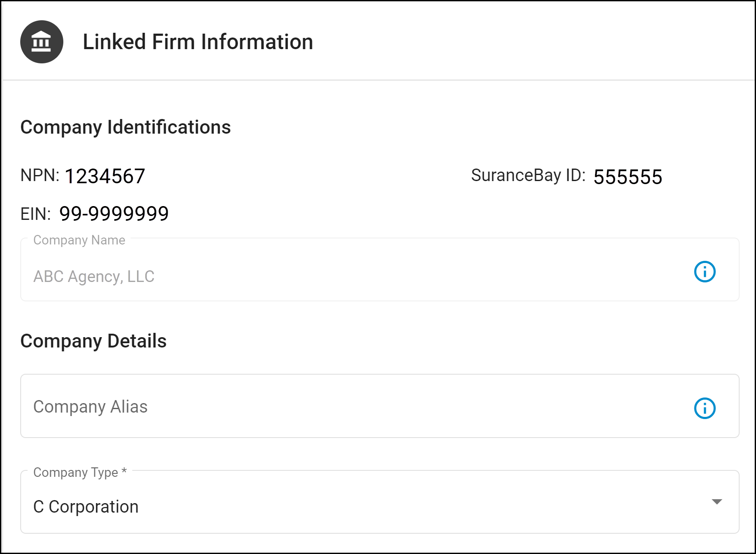Click the NPN value 1234567
The image size is (756, 554).
pos(105,176)
